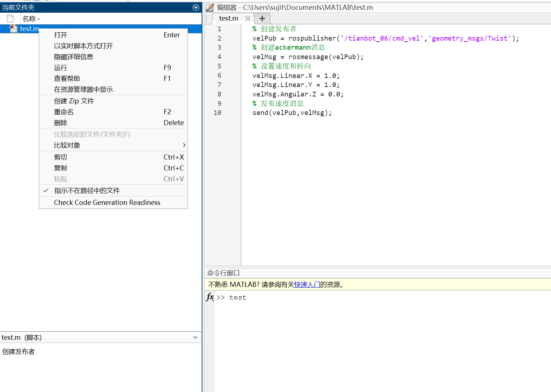Click the file type column icon header
This screenshot has width=551, height=392.
11,18
